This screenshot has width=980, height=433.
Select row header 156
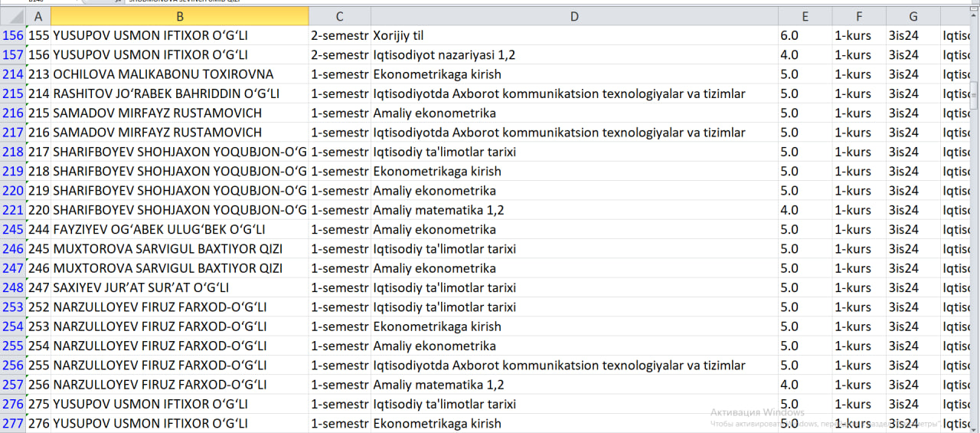click(13, 35)
